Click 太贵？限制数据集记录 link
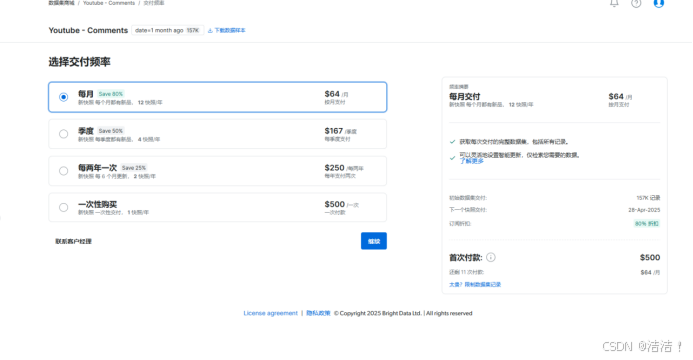Image resolution: width=693 pixels, height=360 pixels. (x=475, y=284)
